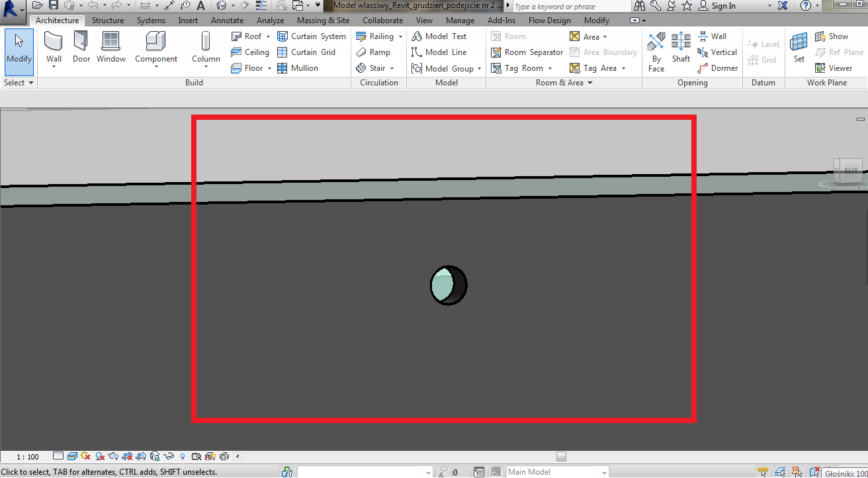The image size is (868, 478).
Task: Click the 1 : 100 view scale button
Action: pos(28,456)
